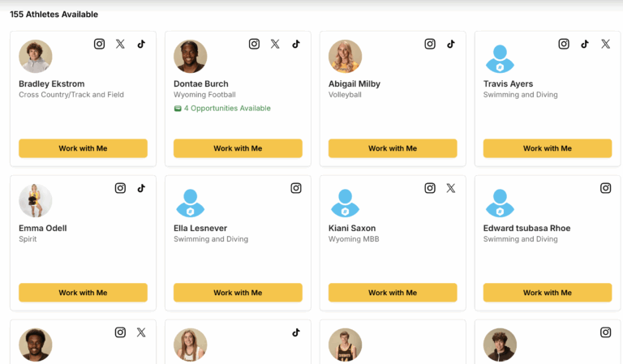
Task: Click Ella Lesnever's default avatar
Action: [x=191, y=202]
